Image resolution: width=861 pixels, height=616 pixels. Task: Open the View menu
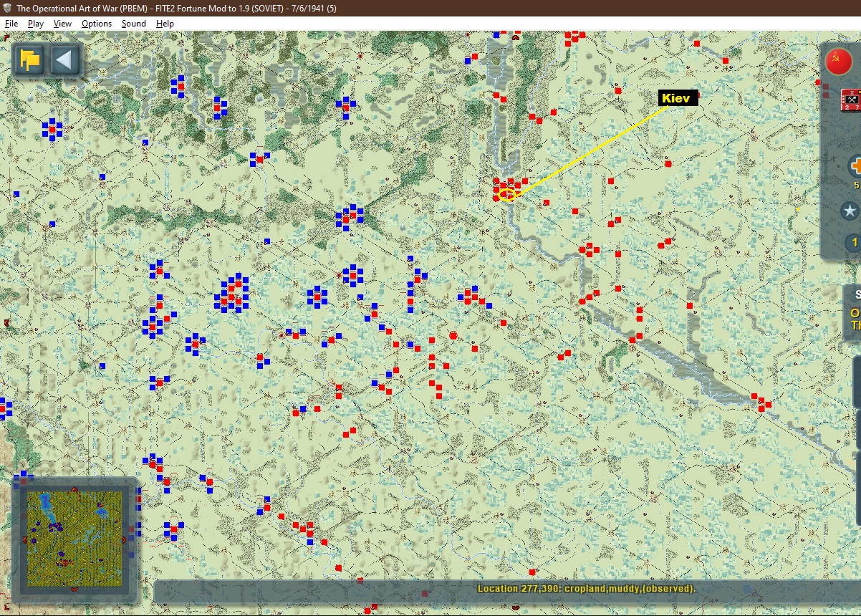coord(63,24)
